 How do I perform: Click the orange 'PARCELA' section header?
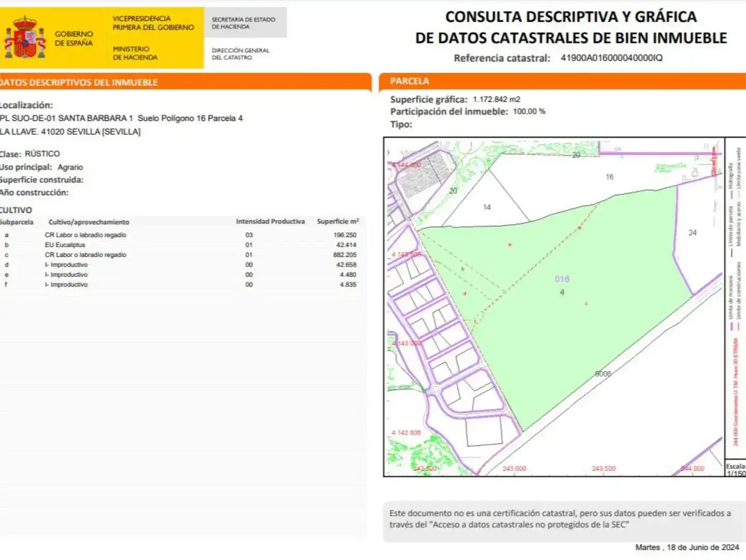click(x=410, y=81)
